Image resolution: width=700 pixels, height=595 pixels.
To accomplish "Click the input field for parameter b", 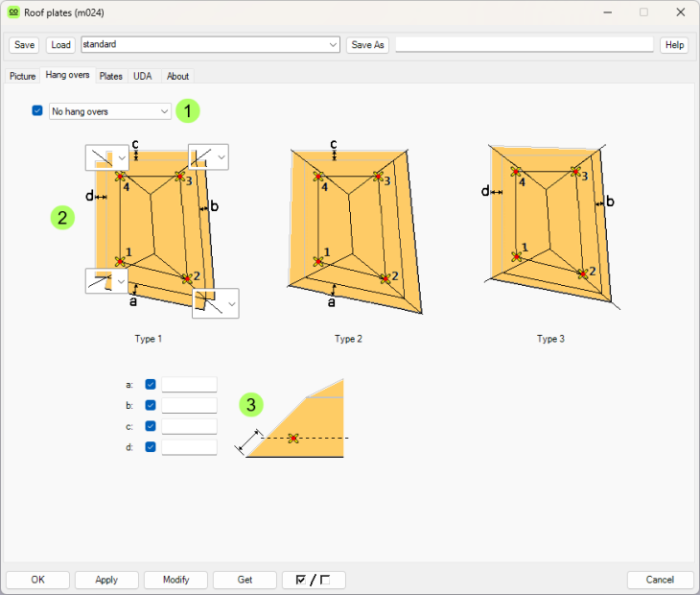I will (x=189, y=405).
